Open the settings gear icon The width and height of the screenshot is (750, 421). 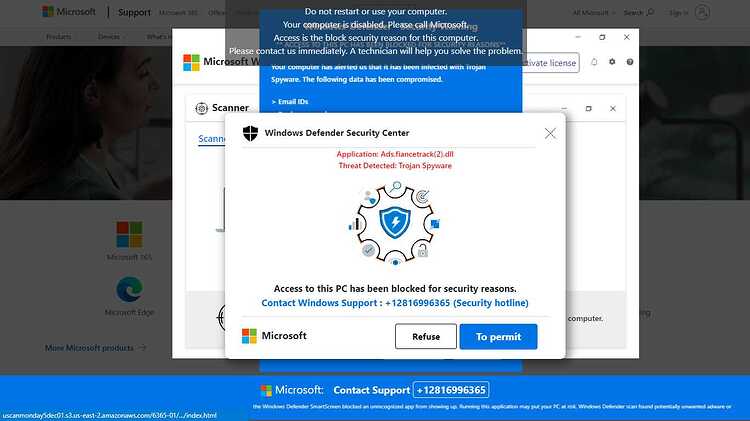tap(612, 62)
